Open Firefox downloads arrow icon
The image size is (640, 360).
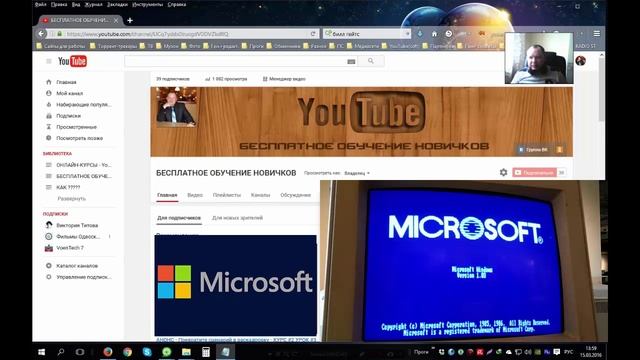tap(420, 34)
